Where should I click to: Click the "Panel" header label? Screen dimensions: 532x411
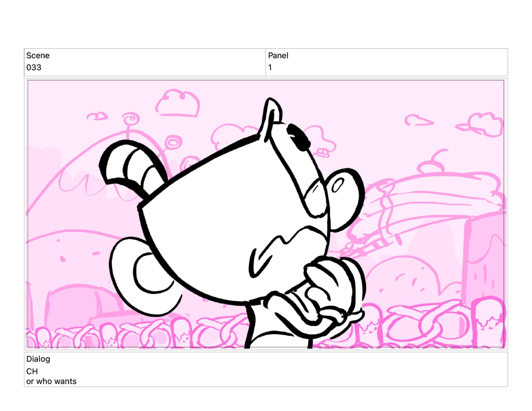coord(278,56)
